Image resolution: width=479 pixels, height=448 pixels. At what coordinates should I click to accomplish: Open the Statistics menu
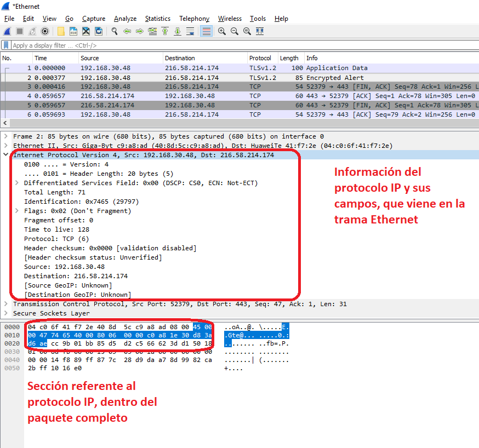157,19
